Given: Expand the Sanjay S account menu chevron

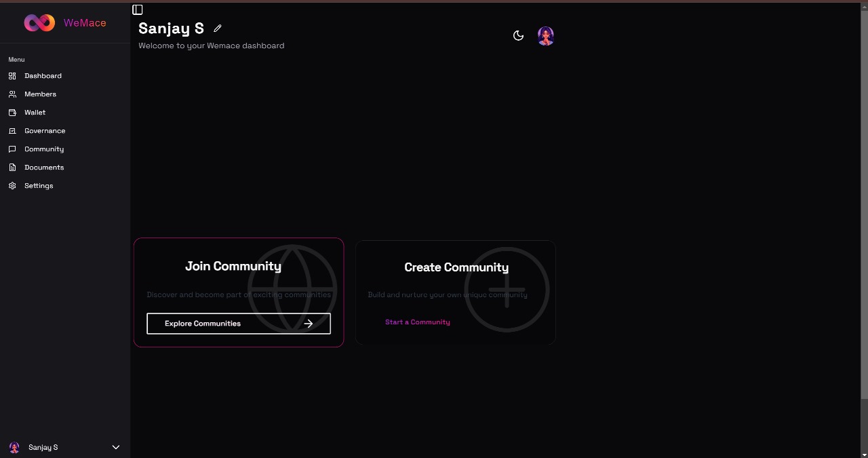Looking at the screenshot, I should point(115,447).
